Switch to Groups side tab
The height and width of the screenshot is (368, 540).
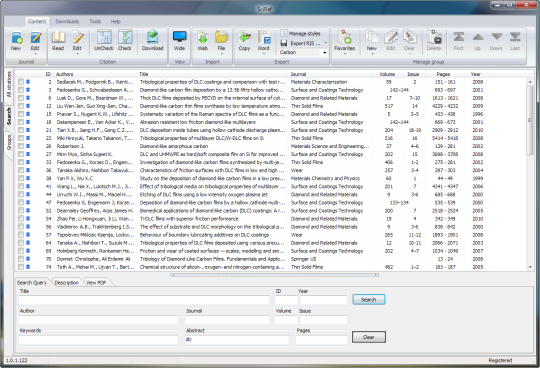[9, 142]
